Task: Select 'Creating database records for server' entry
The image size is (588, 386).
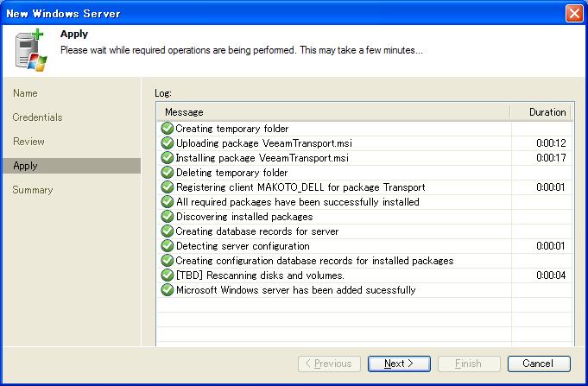Action: (x=365, y=231)
